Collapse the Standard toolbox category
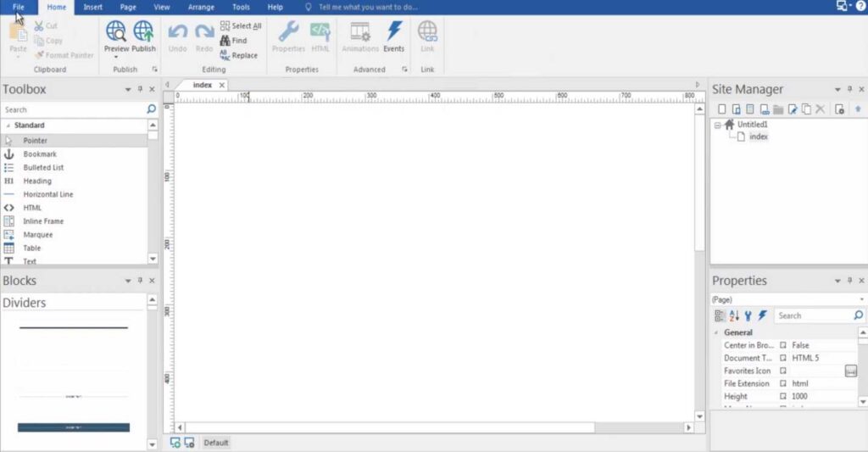The height and width of the screenshot is (452, 868). [x=8, y=126]
